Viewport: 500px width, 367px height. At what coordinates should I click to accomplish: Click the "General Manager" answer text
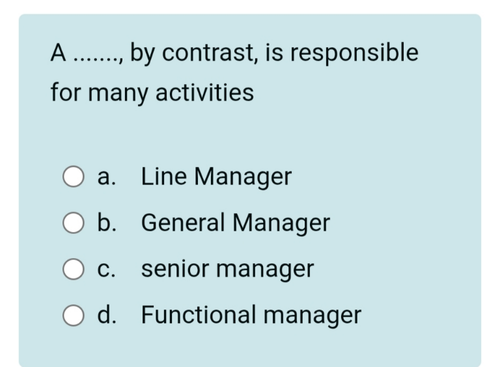click(235, 223)
